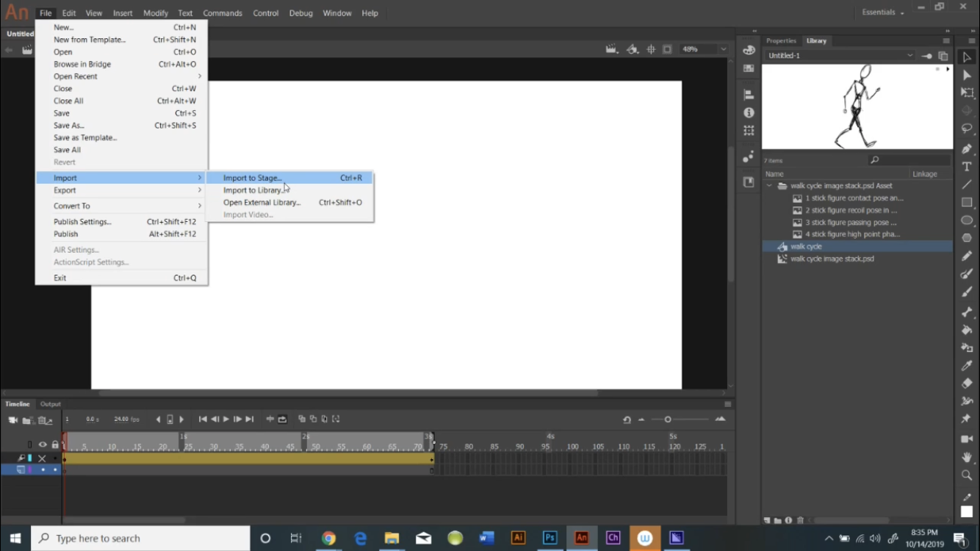This screenshot has width=980, height=551.
Task: Toggle visibility of all layers with the eye icon
Action: (x=43, y=444)
